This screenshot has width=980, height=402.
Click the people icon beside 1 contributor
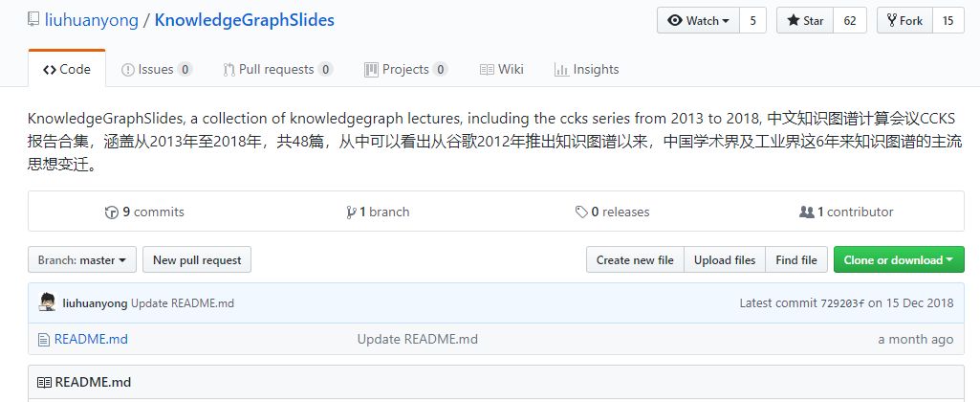click(807, 212)
